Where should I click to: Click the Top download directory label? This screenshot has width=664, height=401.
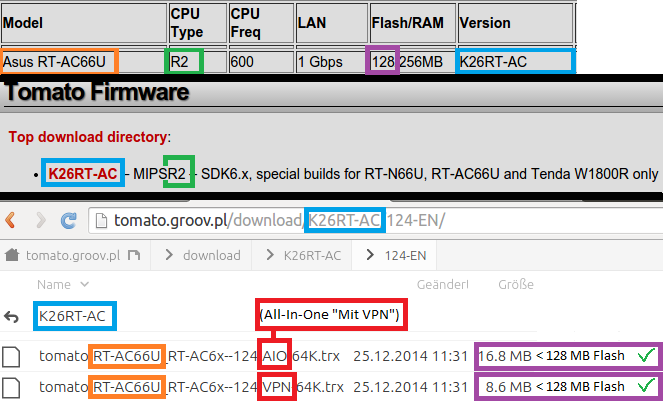[x=89, y=137]
